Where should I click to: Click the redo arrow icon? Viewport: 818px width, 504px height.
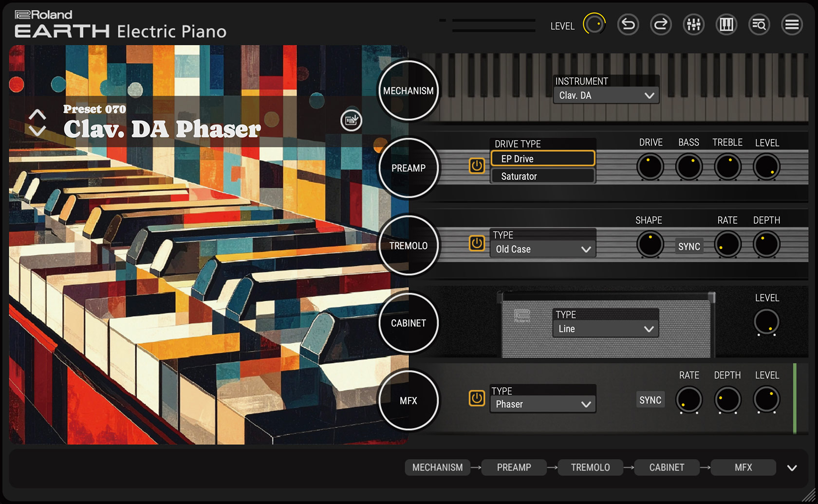[661, 24]
